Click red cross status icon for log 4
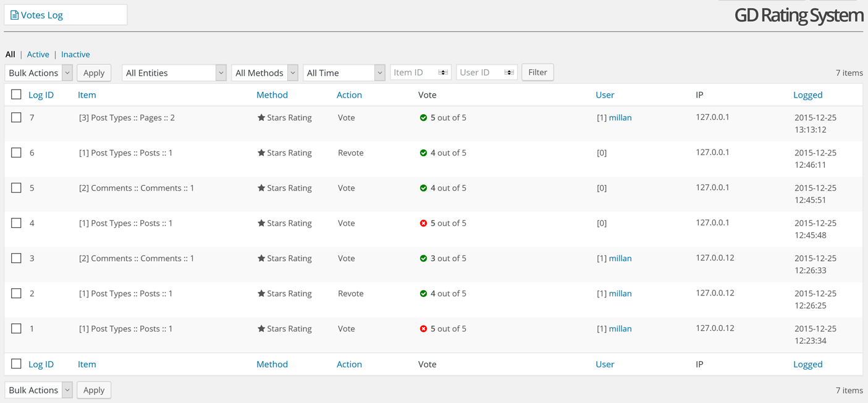Viewport: 868px width, 403px height. click(423, 223)
